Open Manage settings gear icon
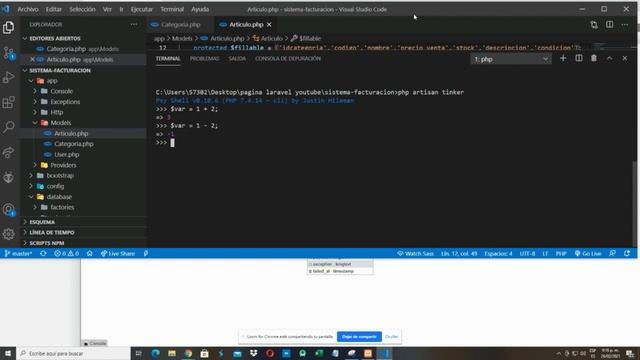The width and height of the screenshot is (640, 360). coord(9,234)
